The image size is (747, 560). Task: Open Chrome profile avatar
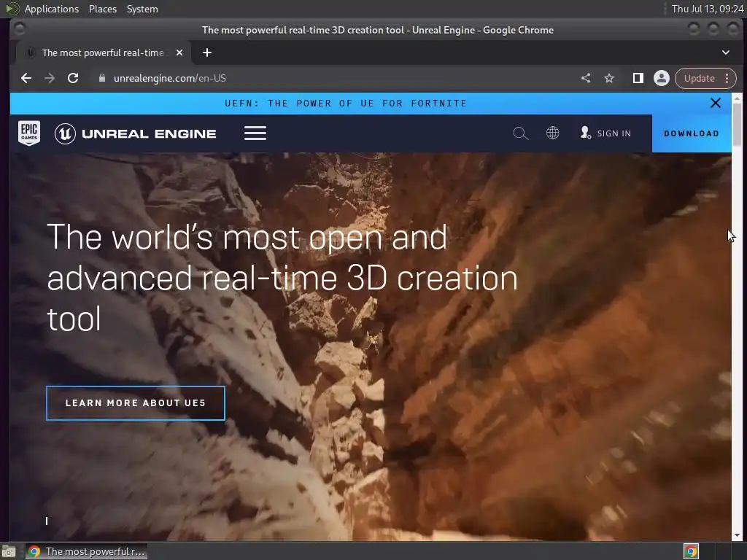[661, 78]
